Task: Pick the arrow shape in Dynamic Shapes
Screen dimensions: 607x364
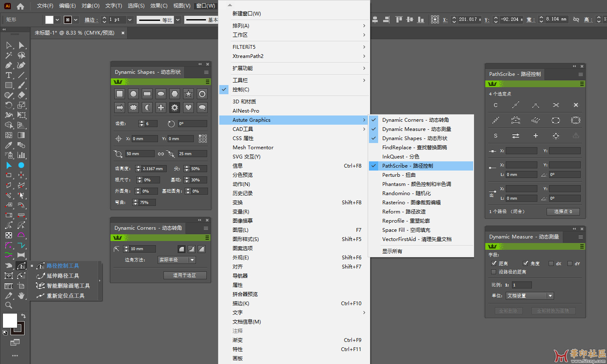Action: [120, 108]
